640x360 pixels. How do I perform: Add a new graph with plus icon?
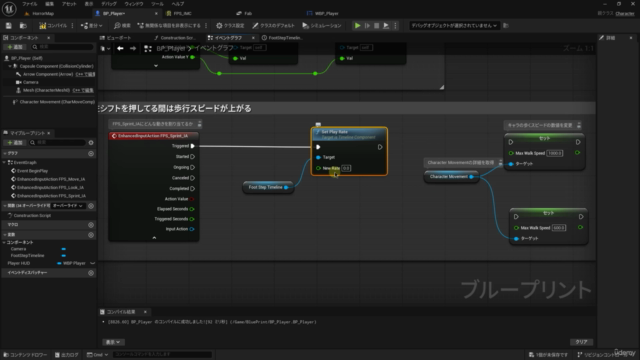[x=91, y=153]
